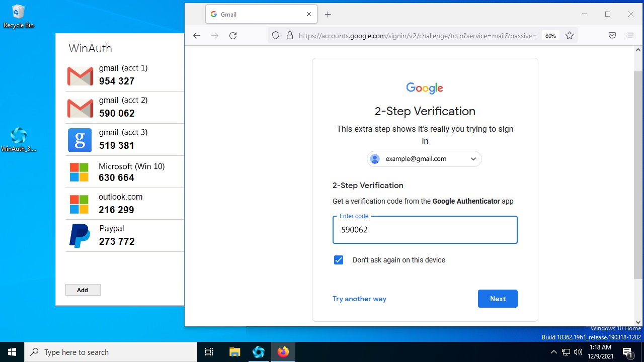Open File Explorer from the taskbar

(235, 352)
